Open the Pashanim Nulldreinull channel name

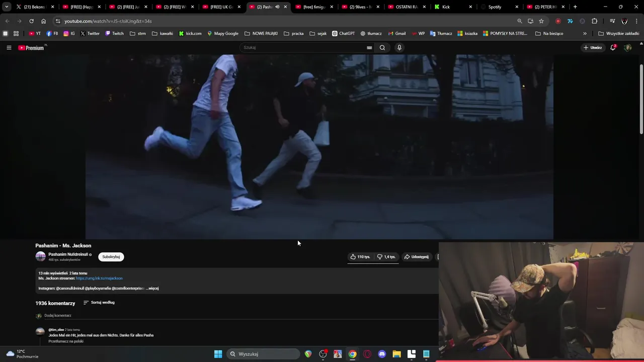tap(68, 254)
